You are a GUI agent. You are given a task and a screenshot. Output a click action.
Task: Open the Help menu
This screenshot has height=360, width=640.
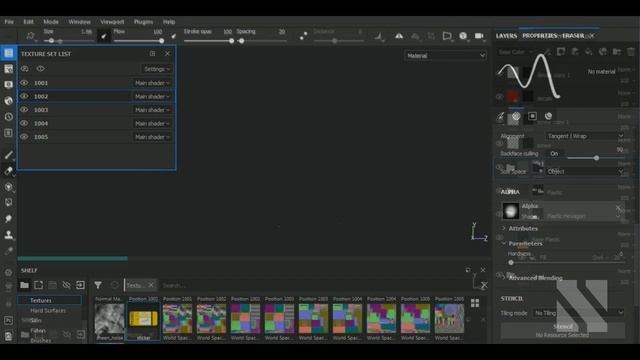(x=169, y=22)
